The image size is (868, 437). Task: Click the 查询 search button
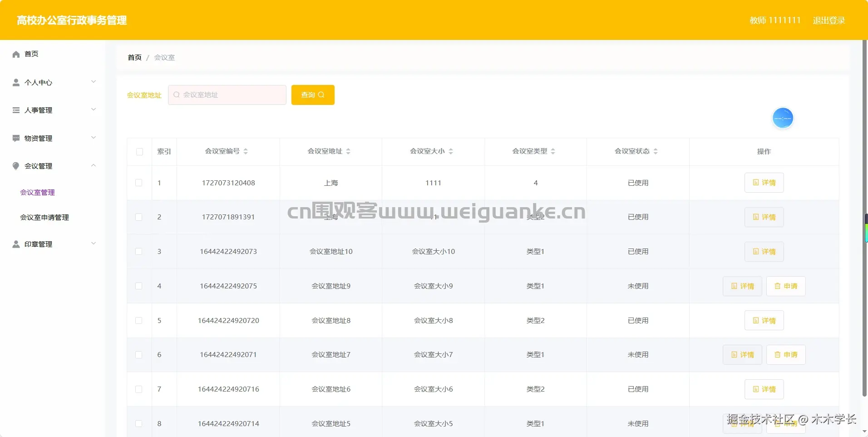pos(313,95)
